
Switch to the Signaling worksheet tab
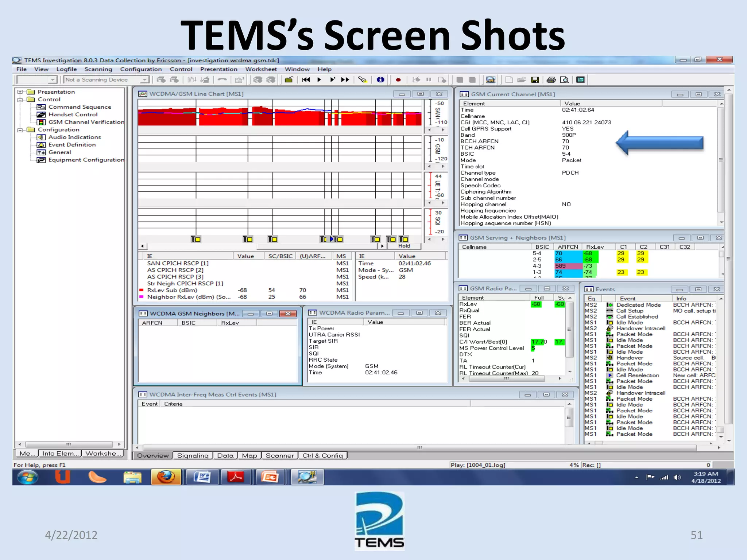pos(193,456)
